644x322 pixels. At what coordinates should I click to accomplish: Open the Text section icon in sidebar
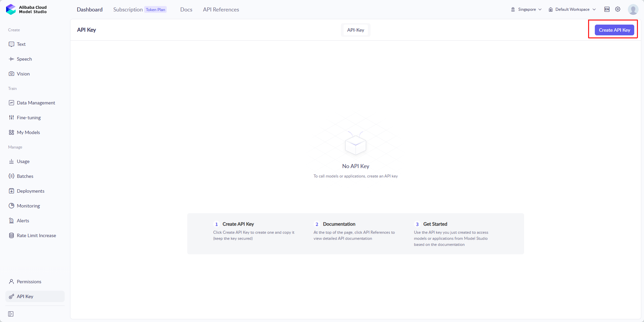click(11, 44)
